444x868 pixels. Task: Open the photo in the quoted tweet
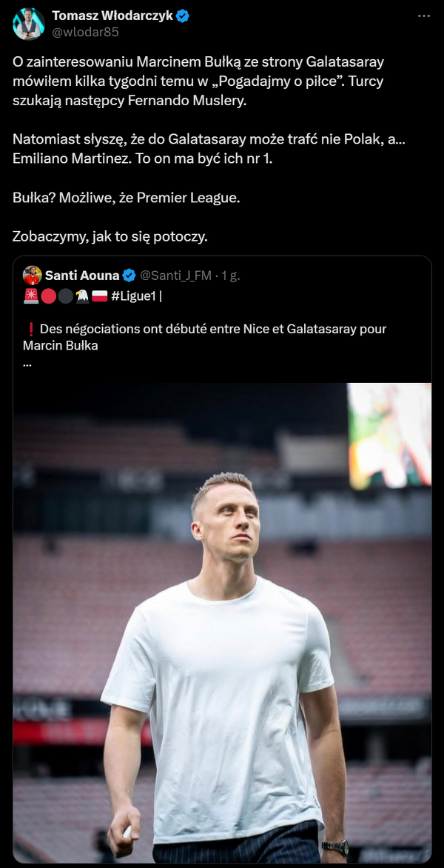[x=222, y=622]
